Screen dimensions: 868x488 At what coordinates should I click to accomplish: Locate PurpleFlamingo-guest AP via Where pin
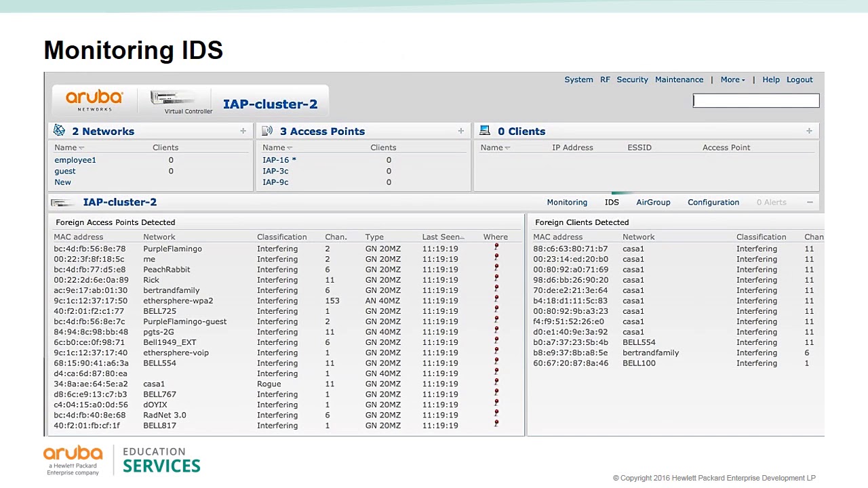pyautogui.click(x=496, y=321)
